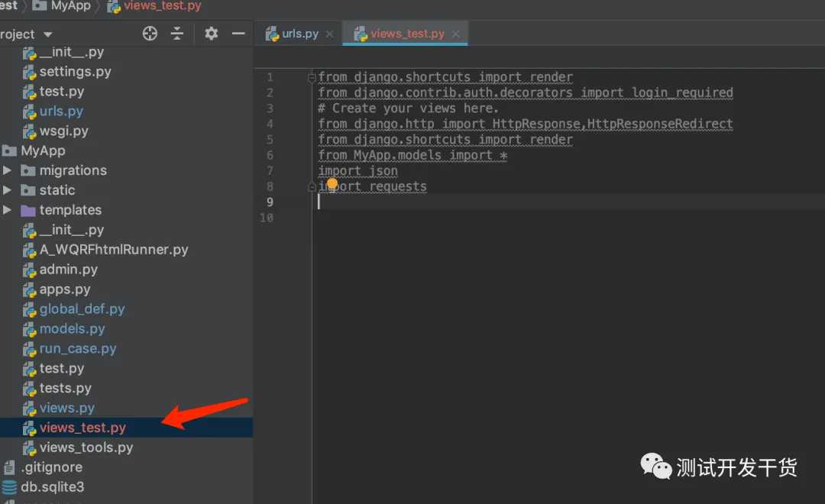The height and width of the screenshot is (504, 825).
Task: Click the purple templates folder icon
Action: tap(28, 211)
